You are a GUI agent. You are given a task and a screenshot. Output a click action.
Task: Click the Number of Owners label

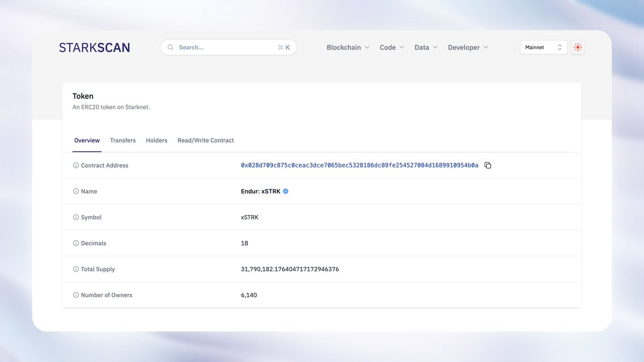pyautogui.click(x=106, y=295)
